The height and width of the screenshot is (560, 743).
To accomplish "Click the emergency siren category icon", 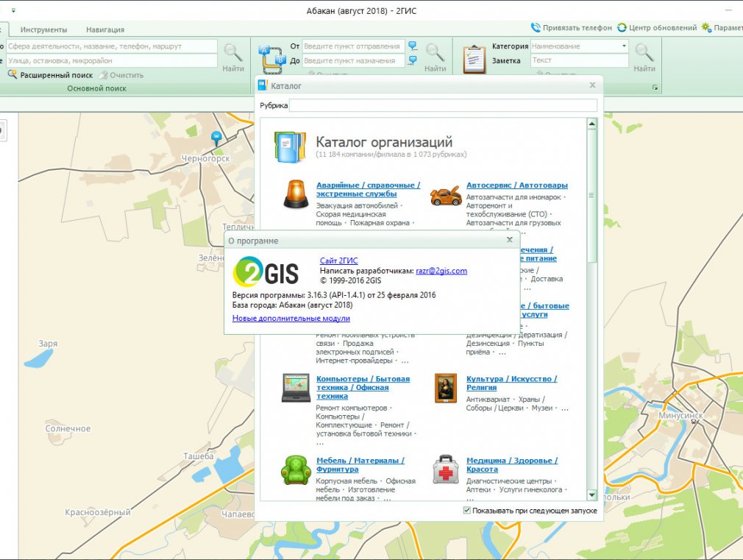I will pyautogui.click(x=296, y=194).
